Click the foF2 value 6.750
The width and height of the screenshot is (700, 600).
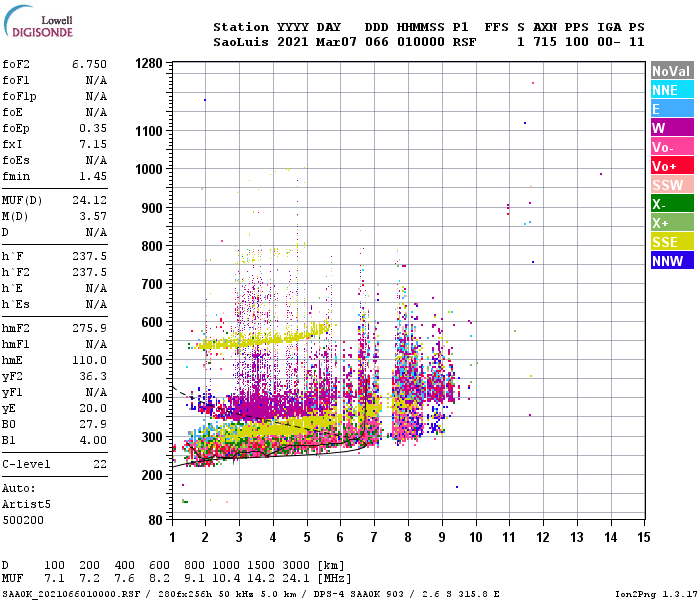(x=89, y=64)
